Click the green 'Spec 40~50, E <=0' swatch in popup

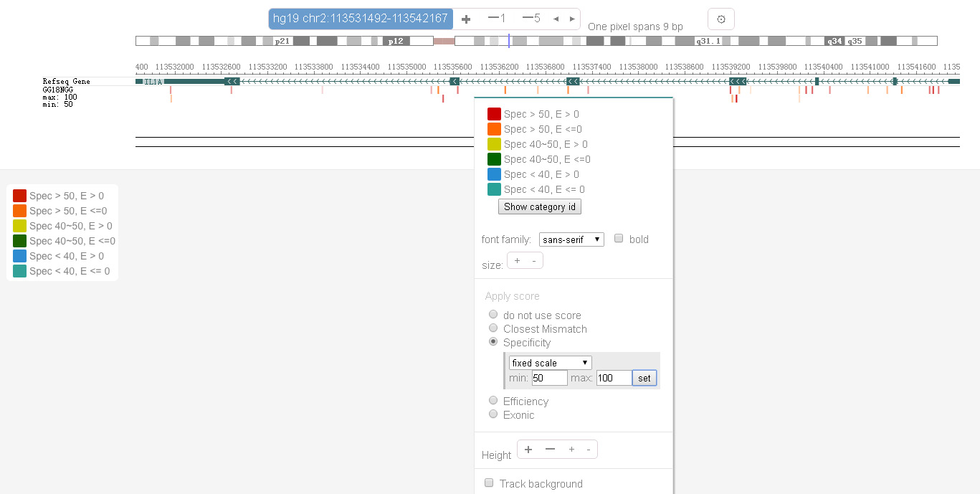(494, 159)
